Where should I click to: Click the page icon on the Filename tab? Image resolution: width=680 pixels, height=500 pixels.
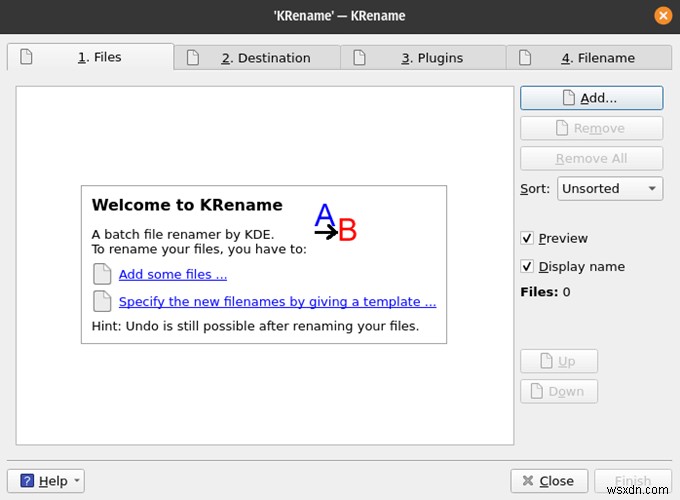525,58
